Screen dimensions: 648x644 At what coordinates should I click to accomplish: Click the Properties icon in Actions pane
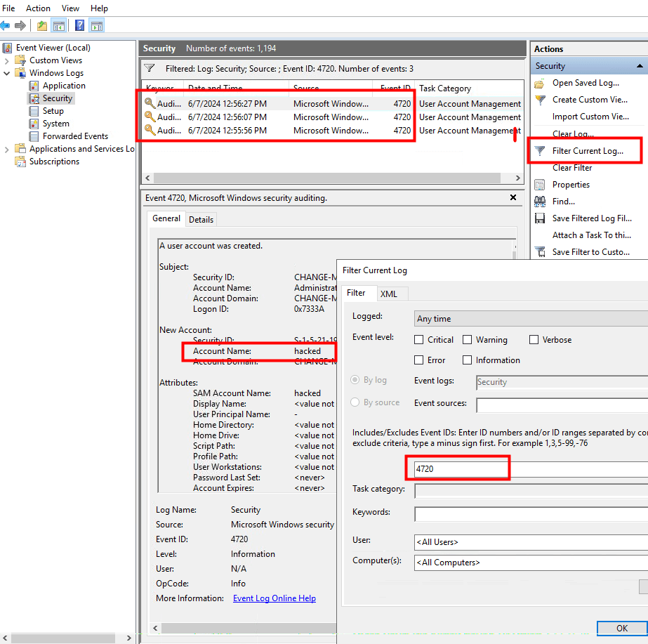540,185
